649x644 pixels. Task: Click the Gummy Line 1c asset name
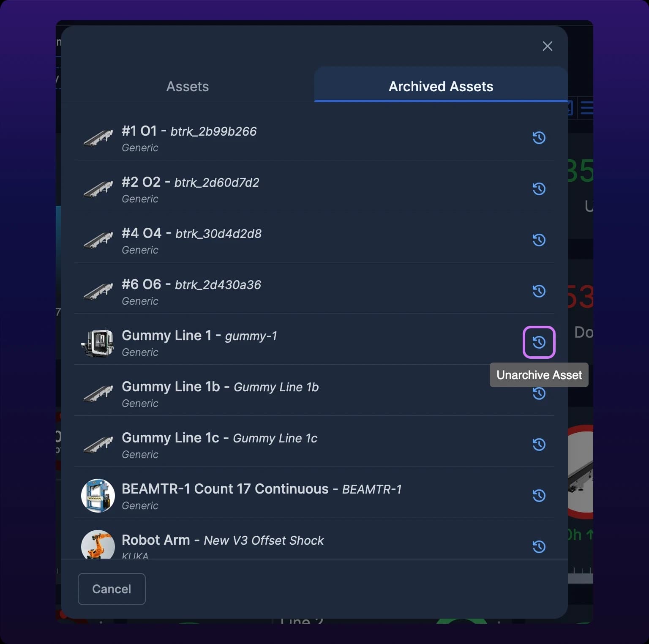170,438
